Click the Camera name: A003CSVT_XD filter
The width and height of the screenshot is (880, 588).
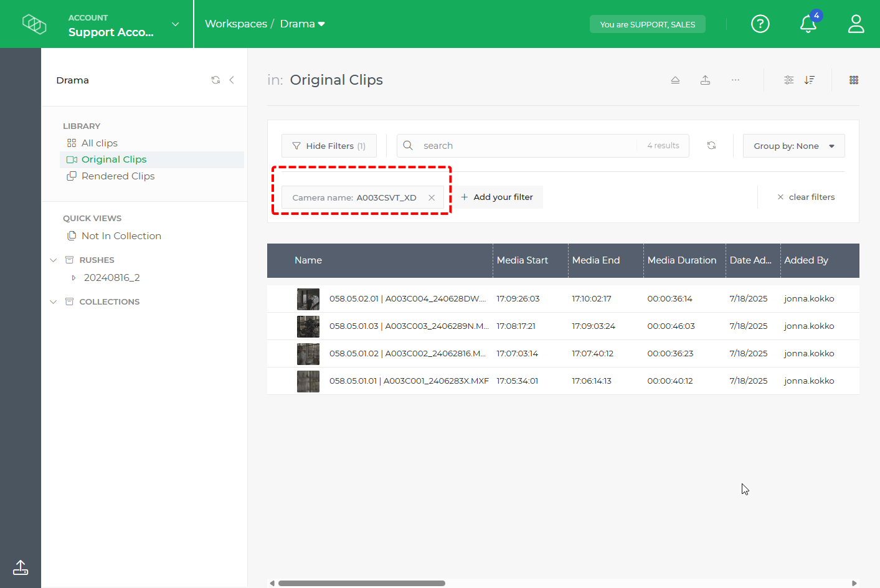coord(362,197)
